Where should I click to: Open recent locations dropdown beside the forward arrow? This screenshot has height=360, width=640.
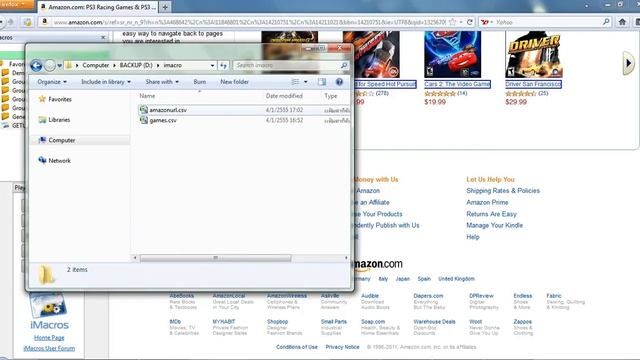tap(60, 65)
